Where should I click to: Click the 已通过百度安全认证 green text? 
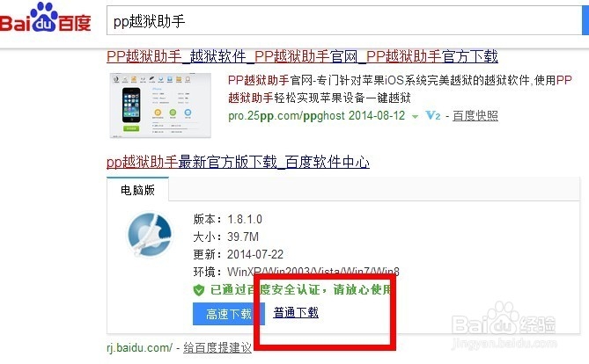click(x=300, y=289)
